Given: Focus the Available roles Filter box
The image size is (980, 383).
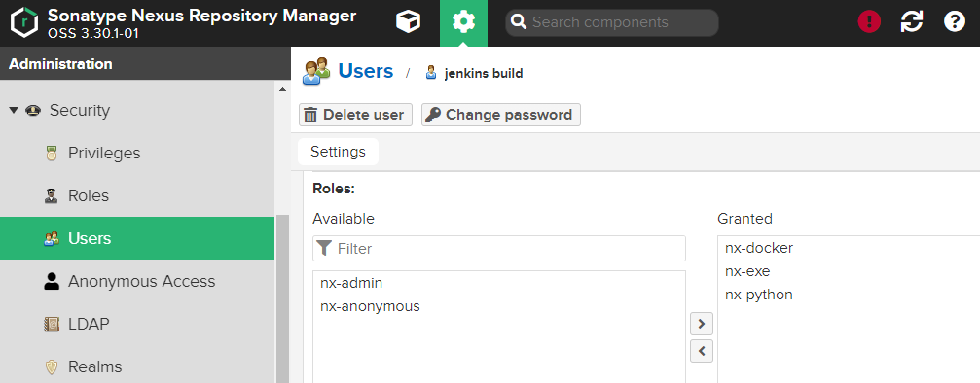Looking at the screenshot, I should [499, 249].
